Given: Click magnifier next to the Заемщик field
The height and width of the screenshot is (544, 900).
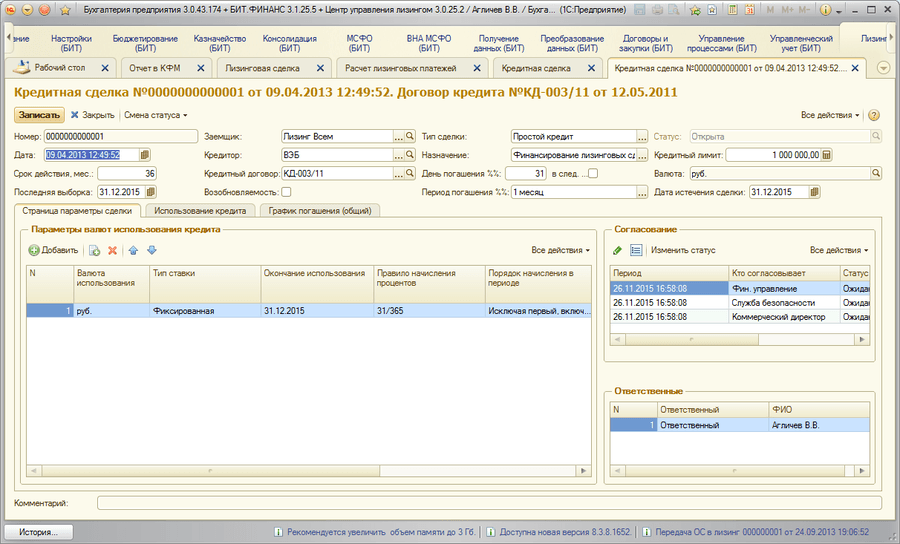Looking at the screenshot, I should [410, 137].
